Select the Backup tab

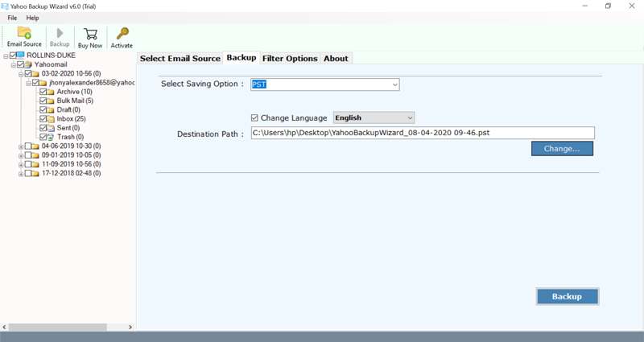click(242, 57)
